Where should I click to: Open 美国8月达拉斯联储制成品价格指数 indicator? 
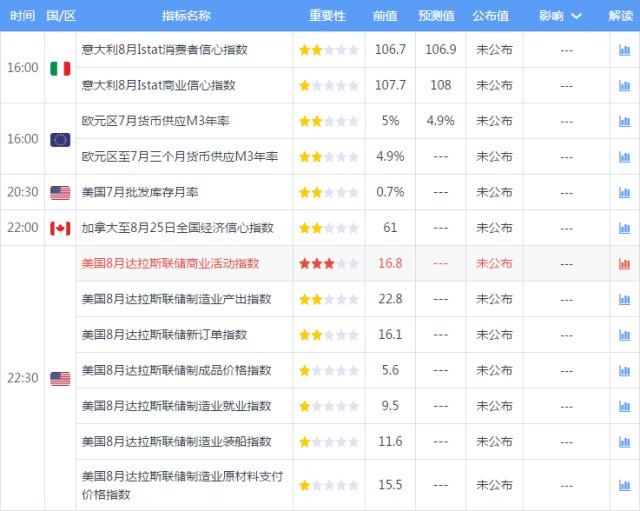point(176,370)
